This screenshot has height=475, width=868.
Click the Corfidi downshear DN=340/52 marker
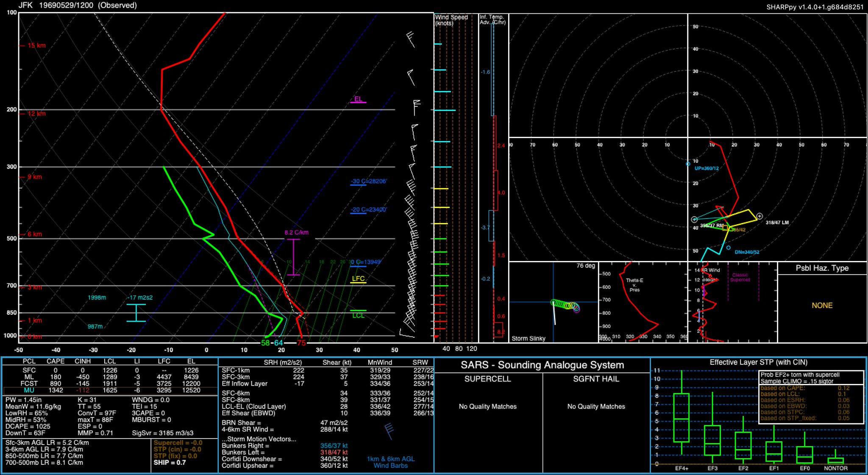click(x=728, y=247)
